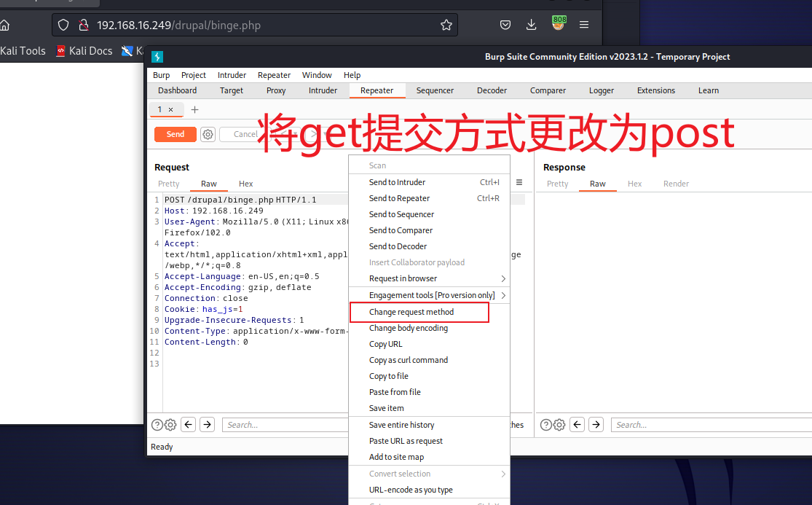Image resolution: width=812 pixels, height=505 pixels.
Task: Close Repeater tab 1 with the x
Action: coord(170,109)
